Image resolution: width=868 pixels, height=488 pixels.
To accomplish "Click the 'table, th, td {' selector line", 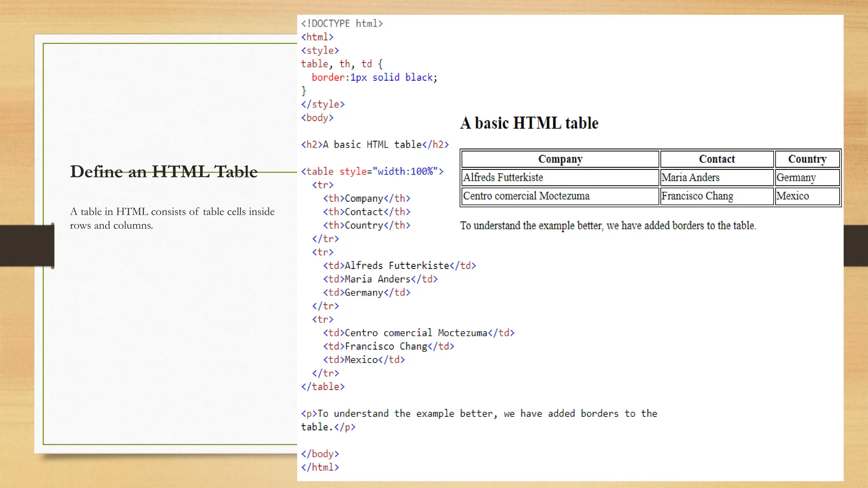I will coord(342,64).
